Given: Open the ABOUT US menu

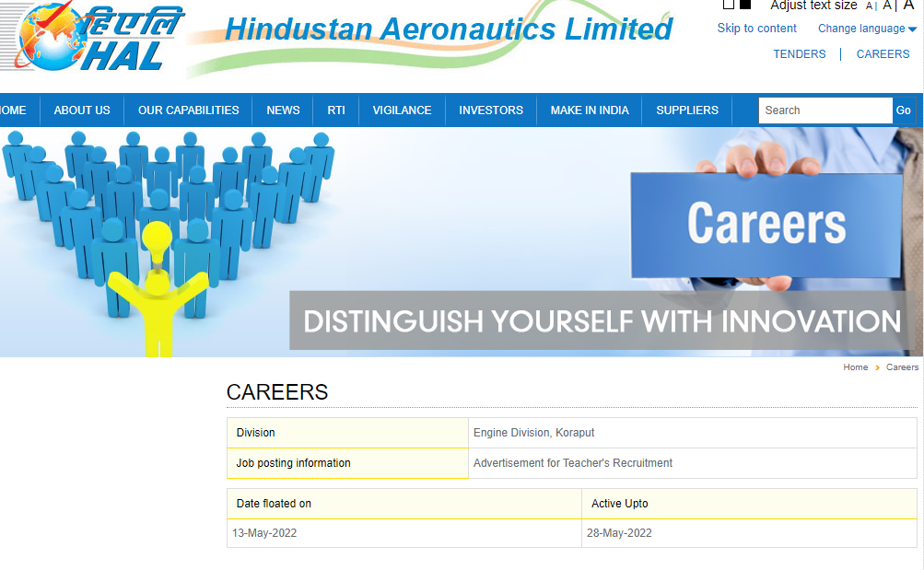Looking at the screenshot, I should tap(82, 111).
